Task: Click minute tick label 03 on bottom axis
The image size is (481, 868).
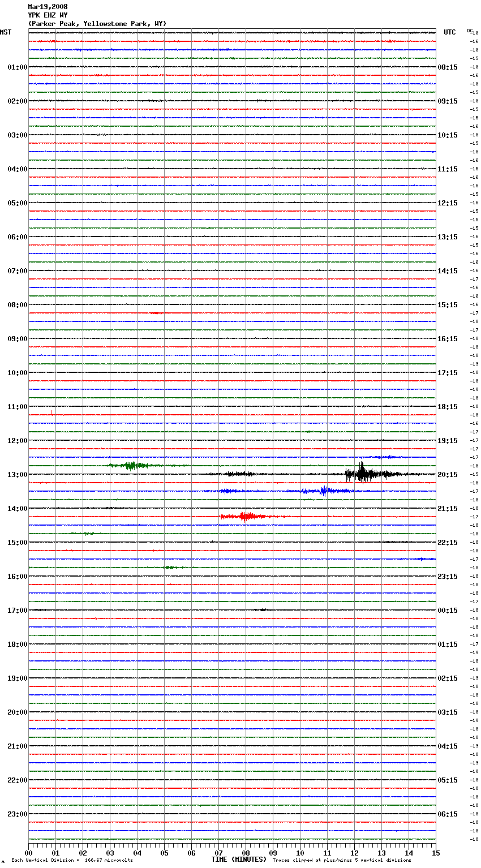Action: (110, 853)
